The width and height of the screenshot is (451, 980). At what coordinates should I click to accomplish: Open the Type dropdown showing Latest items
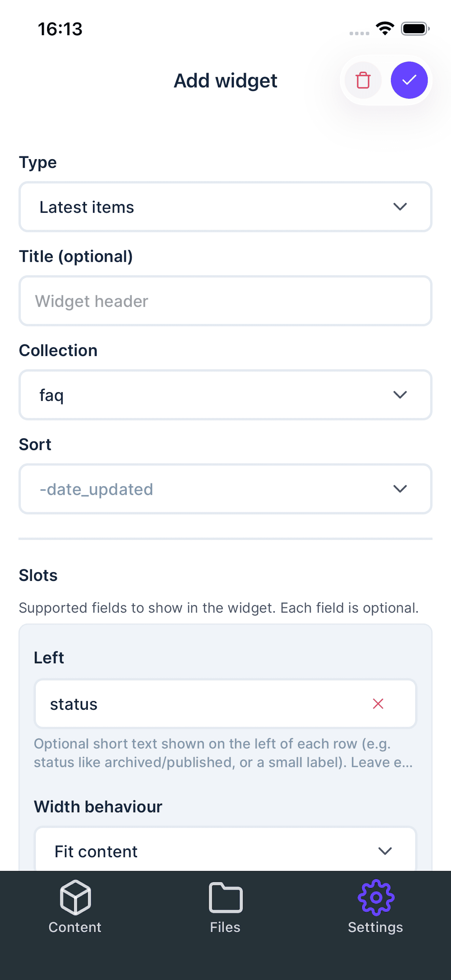coord(225,207)
